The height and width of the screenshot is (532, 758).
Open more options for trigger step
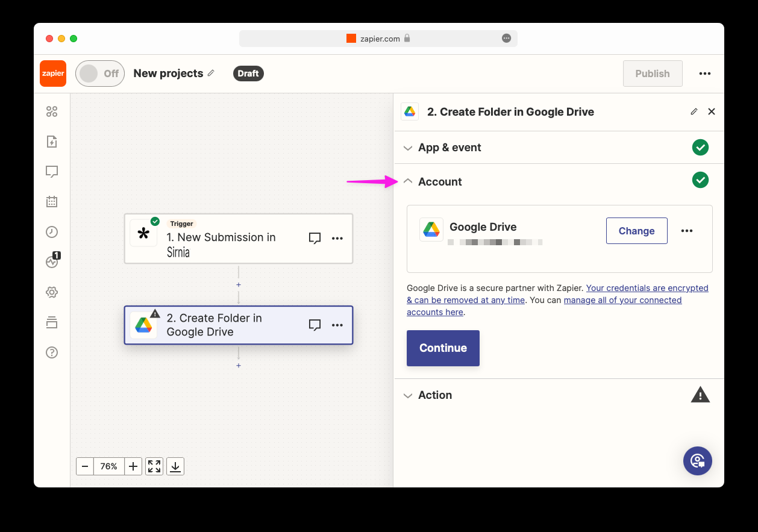pyautogui.click(x=337, y=238)
